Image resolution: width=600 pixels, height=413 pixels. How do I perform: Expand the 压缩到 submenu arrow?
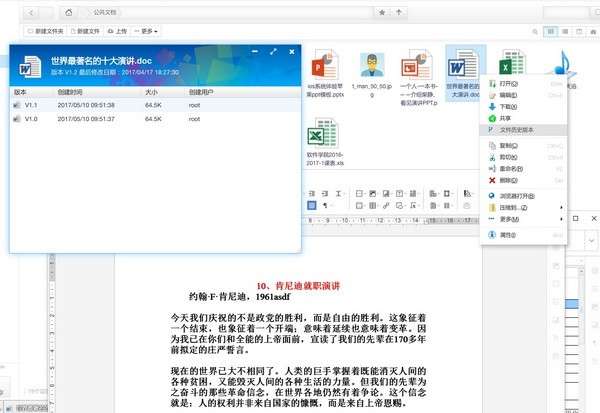[x=561, y=207]
